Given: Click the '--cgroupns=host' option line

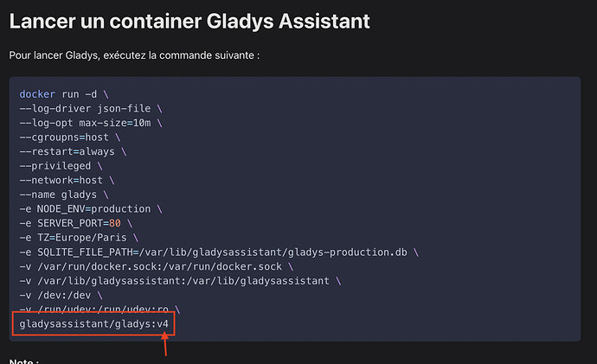Looking at the screenshot, I should tap(66, 137).
